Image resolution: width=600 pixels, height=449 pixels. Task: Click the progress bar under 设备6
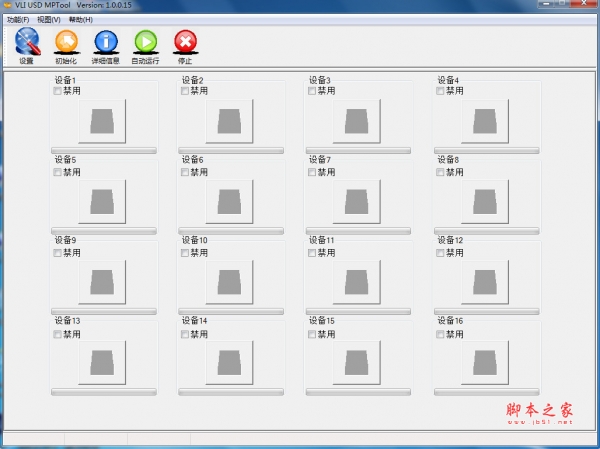(231, 231)
